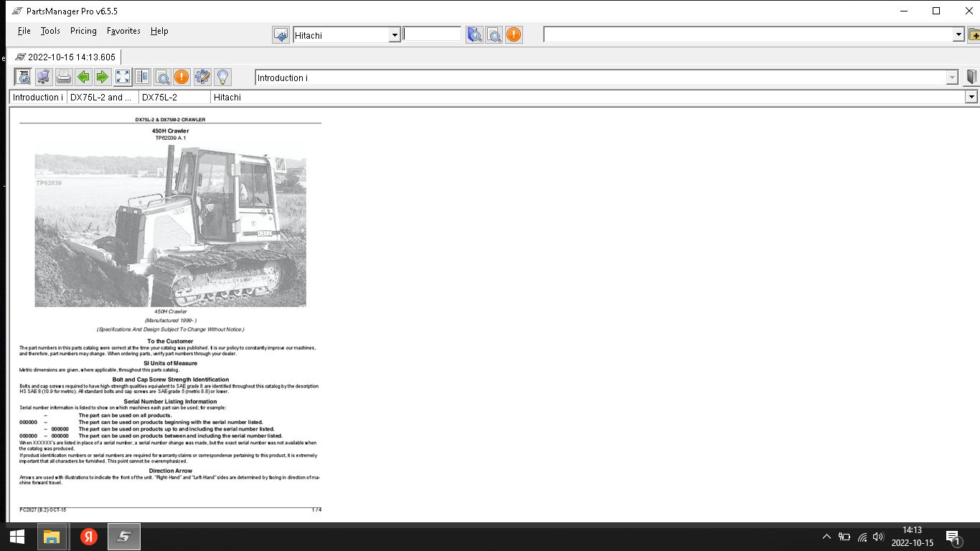Image resolution: width=980 pixels, height=551 pixels.
Task: Open the Hitachi manufacturer dropdown
Action: [394, 35]
